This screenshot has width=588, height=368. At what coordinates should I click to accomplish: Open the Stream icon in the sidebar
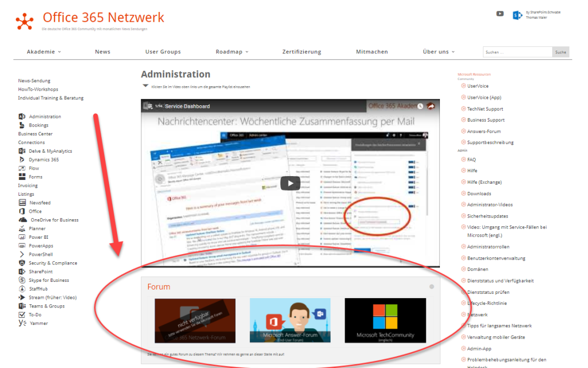click(22, 298)
